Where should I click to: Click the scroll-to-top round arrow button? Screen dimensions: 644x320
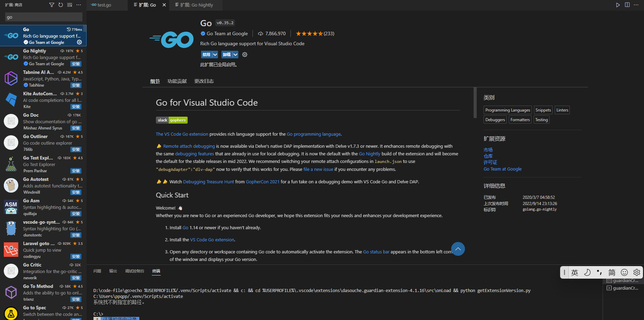point(458,249)
